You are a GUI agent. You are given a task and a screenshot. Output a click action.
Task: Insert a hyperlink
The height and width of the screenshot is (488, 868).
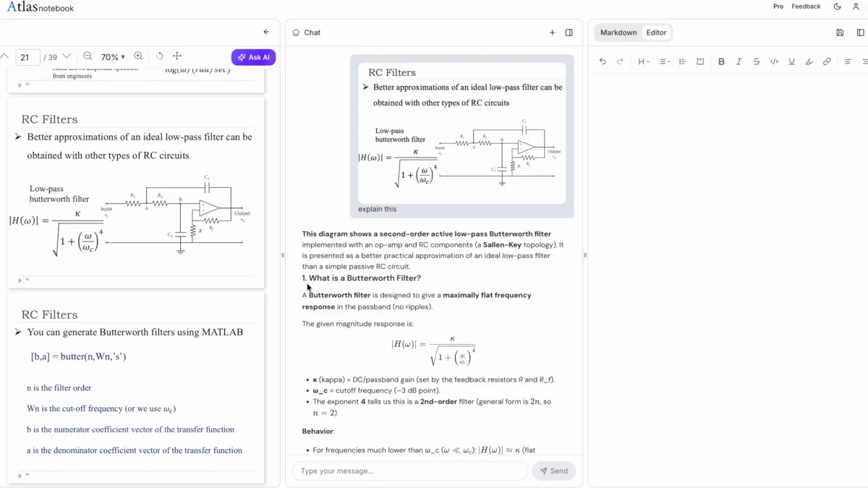pos(827,61)
